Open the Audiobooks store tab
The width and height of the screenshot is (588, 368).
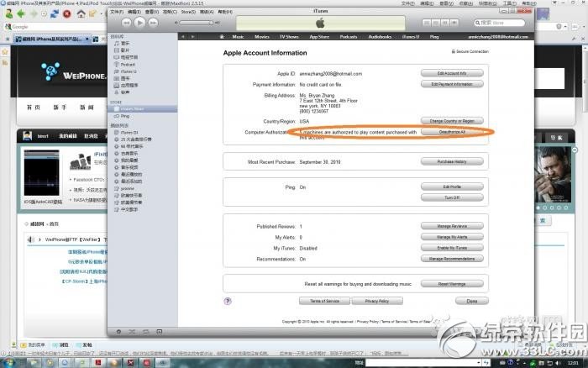tap(380, 37)
